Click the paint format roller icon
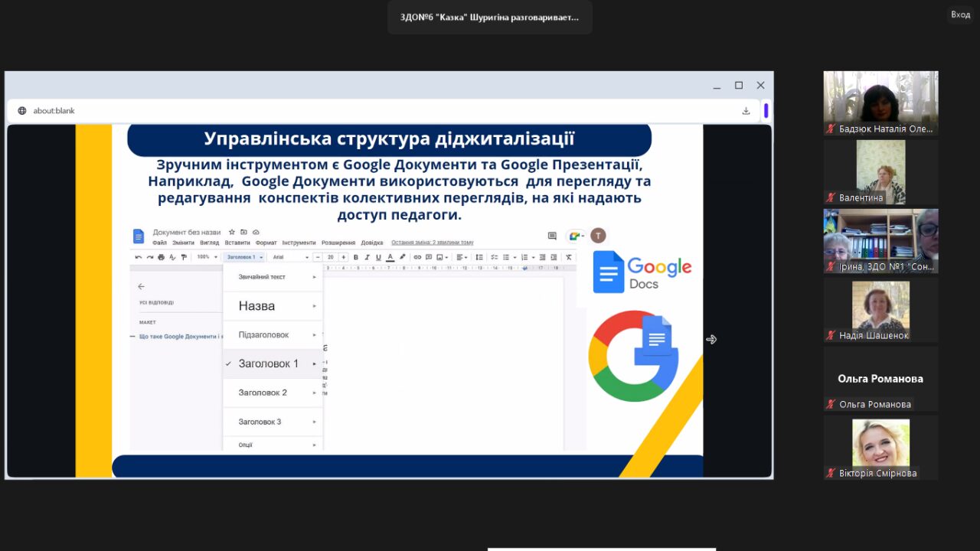980x551 pixels. click(184, 257)
